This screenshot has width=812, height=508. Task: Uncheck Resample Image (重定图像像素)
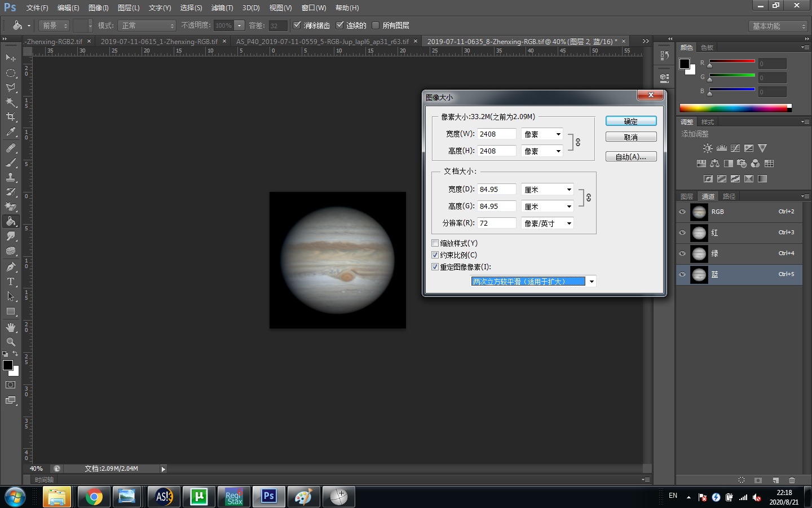[x=435, y=267]
